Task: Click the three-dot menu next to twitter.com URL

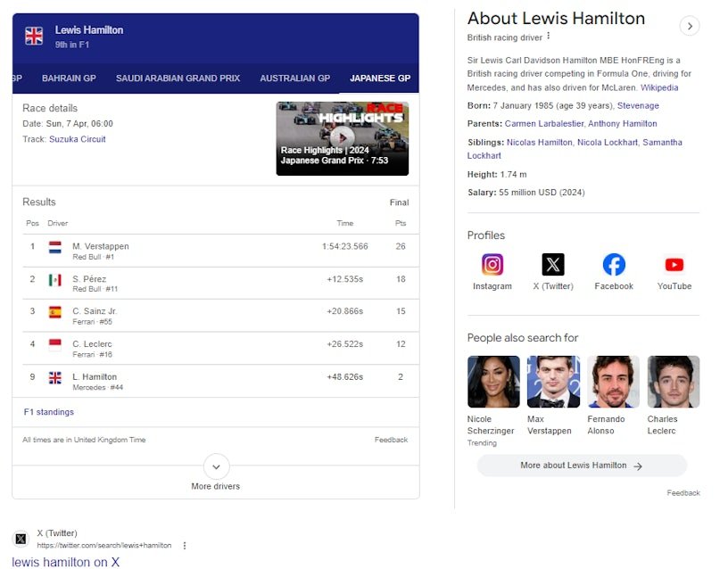Action: pyautogui.click(x=185, y=545)
